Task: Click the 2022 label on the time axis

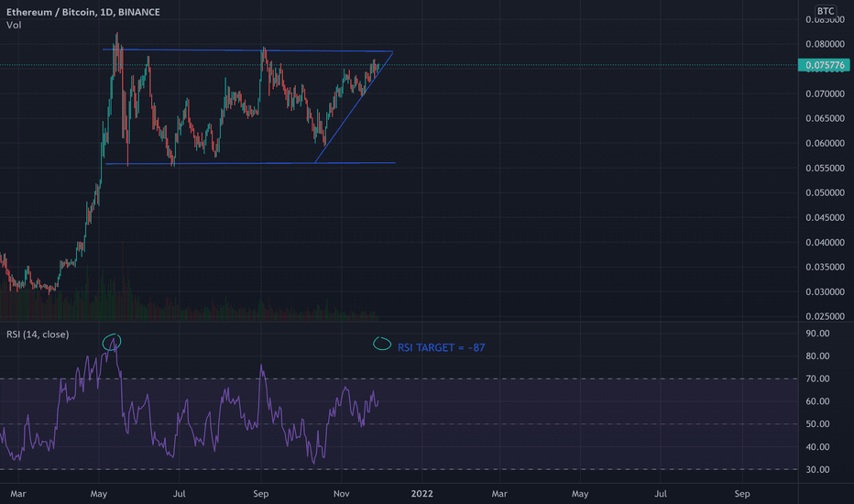Action: pyautogui.click(x=422, y=494)
